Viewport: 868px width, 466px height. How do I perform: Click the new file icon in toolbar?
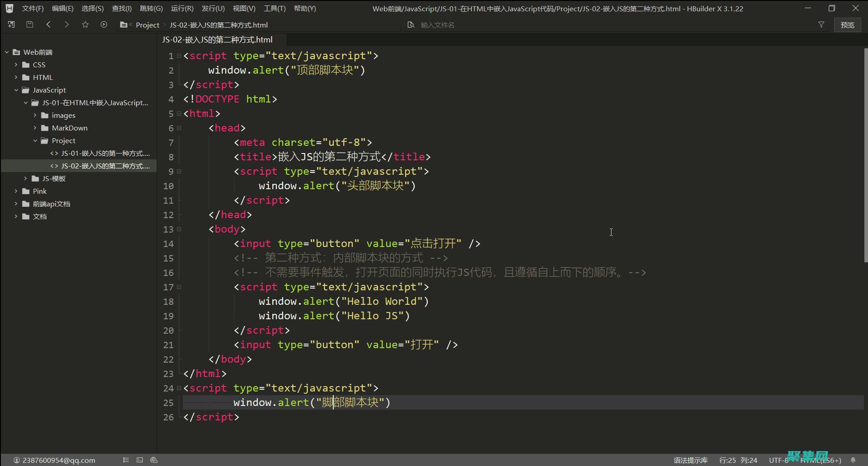pos(11,25)
